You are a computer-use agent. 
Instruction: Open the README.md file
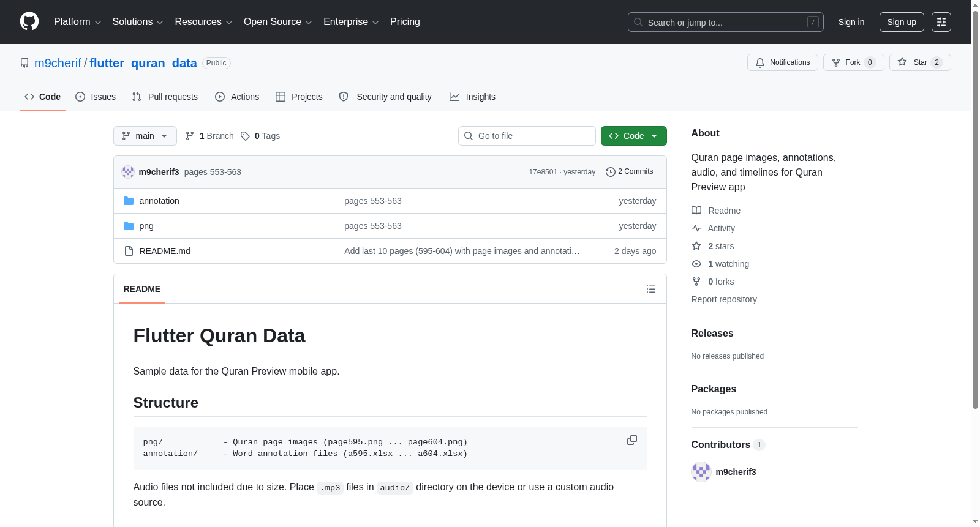tap(165, 251)
